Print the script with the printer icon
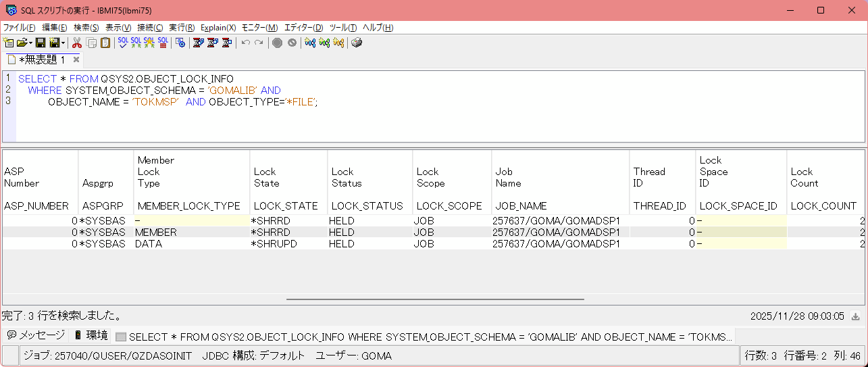The width and height of the screenshot is (868, 367). (357, 43)
